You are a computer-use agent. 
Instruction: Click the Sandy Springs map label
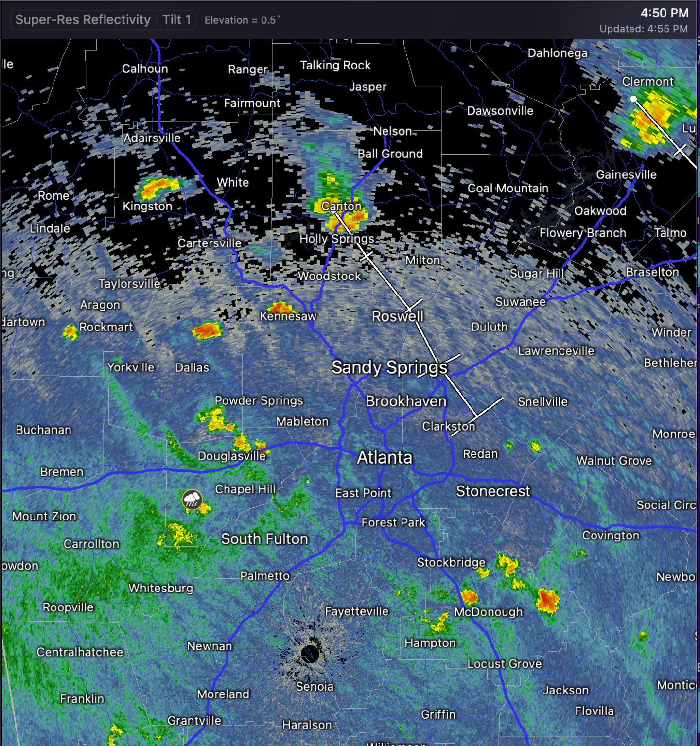point(389,367)
